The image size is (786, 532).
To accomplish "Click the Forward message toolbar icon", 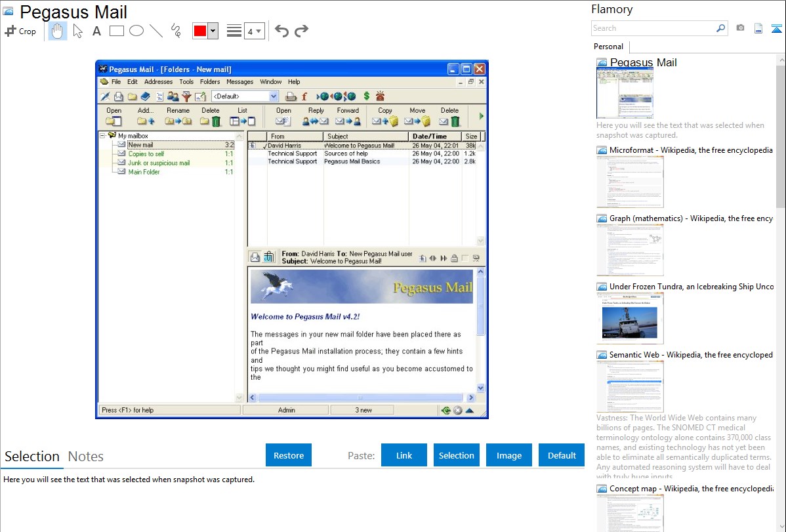I will [x=348, y=121].
